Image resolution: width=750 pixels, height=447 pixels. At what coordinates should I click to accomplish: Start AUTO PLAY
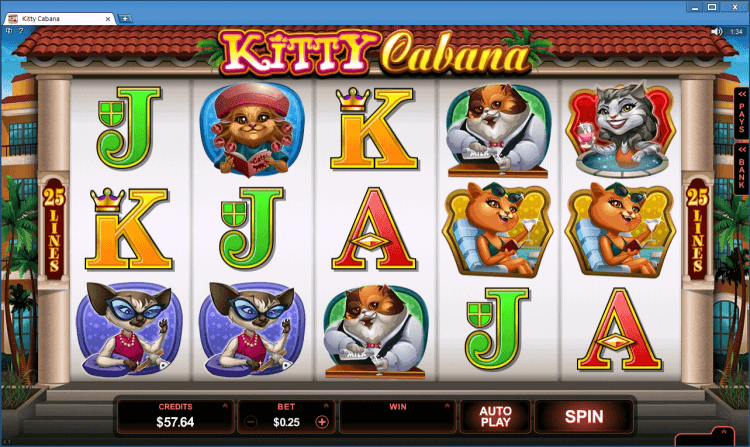(496, 416)
